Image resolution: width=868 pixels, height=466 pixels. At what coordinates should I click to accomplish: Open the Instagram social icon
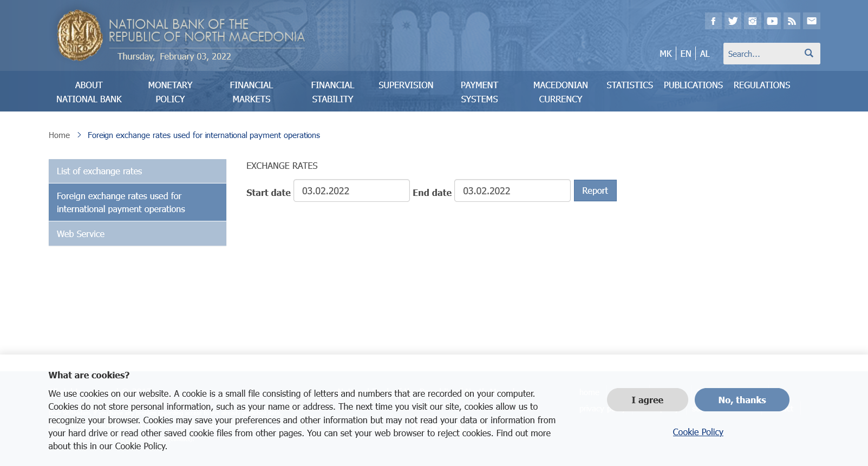[x=752, y=21]
